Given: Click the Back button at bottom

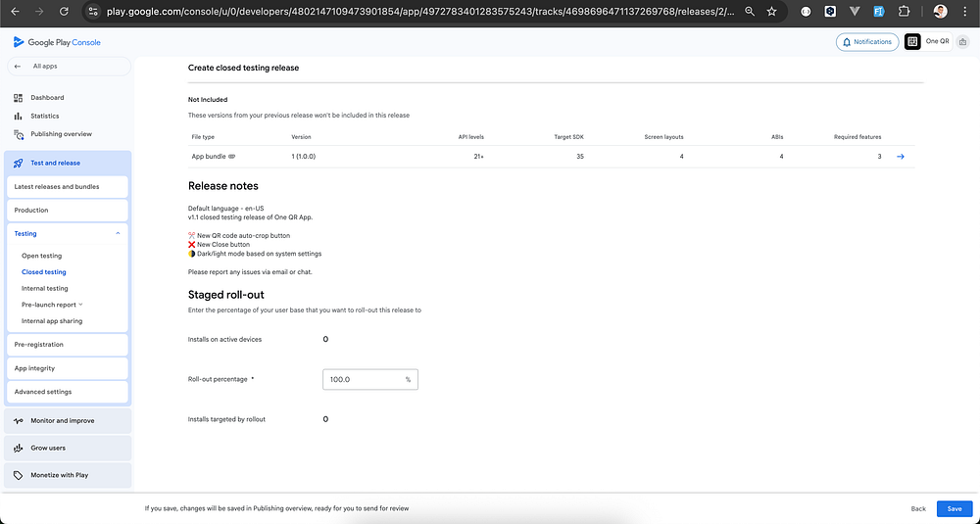Looking at the screenshot, I should point(918,509).
